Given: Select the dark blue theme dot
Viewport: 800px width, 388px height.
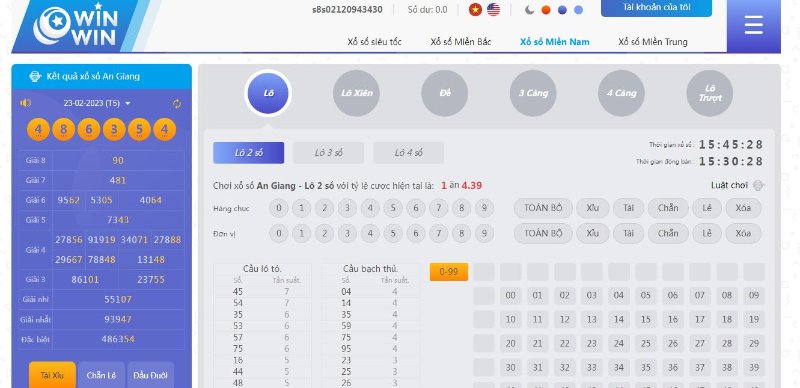Looking at the screenshot, I should click(x=562, y=10).
